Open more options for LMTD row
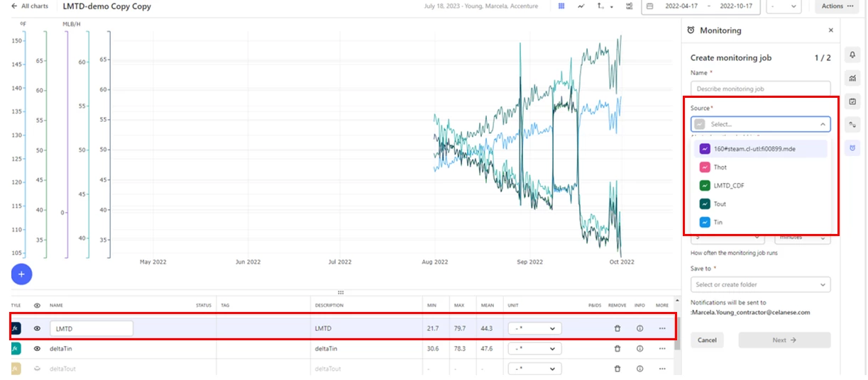This screenshot has height=380, width=868. [x=662, y=328]
